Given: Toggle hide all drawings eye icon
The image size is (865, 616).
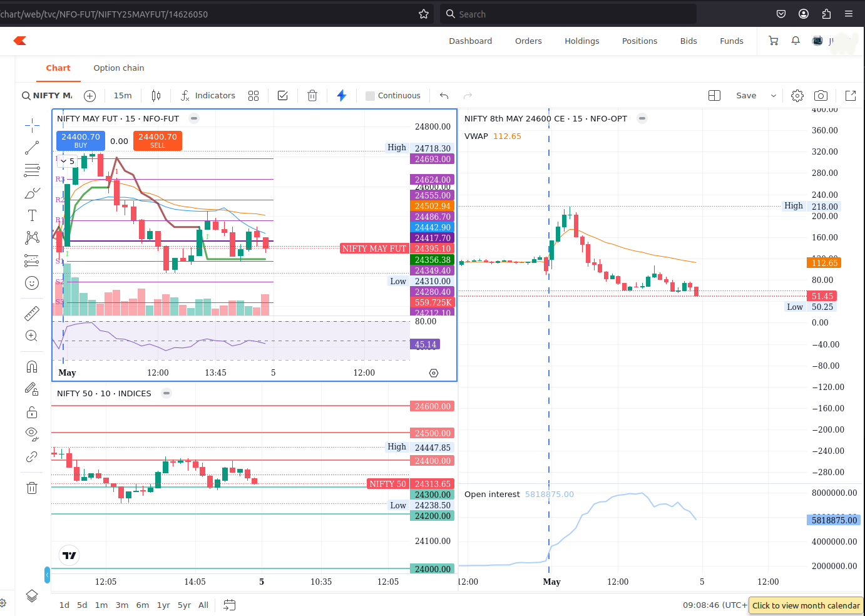Looking at the screenshot, I should 32,434.
